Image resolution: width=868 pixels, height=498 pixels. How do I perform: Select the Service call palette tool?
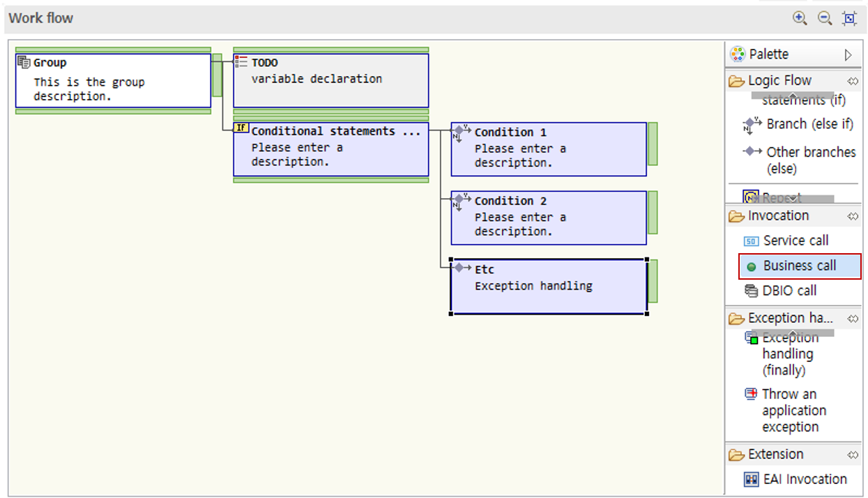pyautogui.click(x=795, y=241)
